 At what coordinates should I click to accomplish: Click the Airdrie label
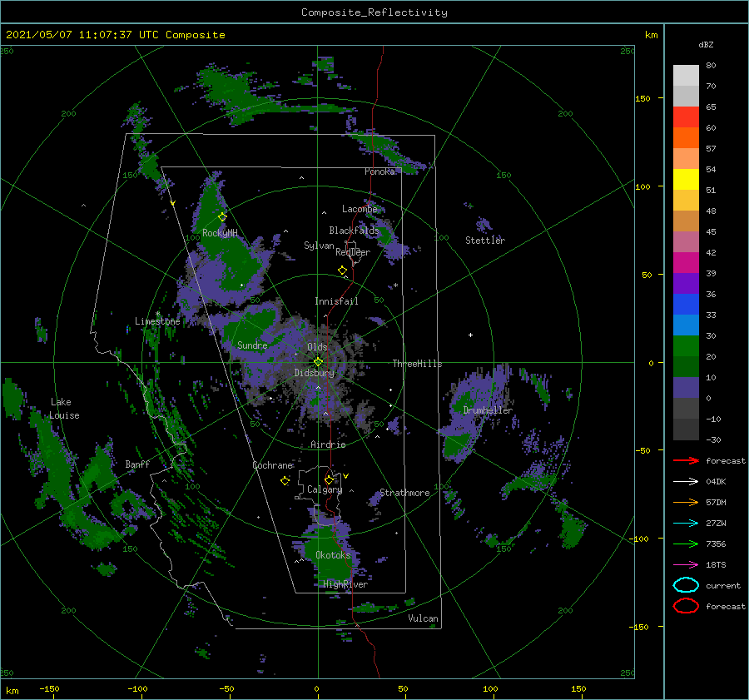pos(328,444)
